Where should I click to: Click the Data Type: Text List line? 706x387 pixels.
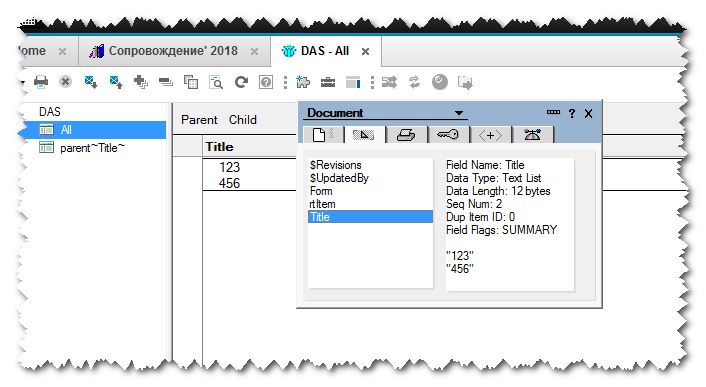pos(493,178)
